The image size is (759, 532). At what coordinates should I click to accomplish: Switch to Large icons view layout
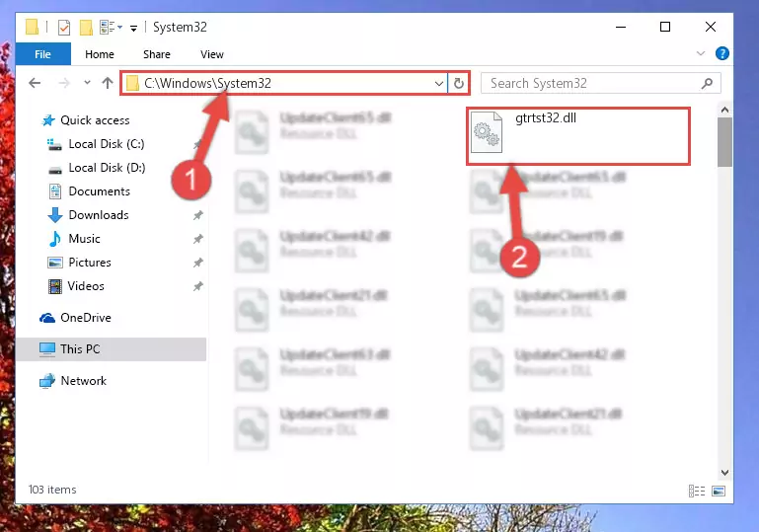tap(719, 491)
